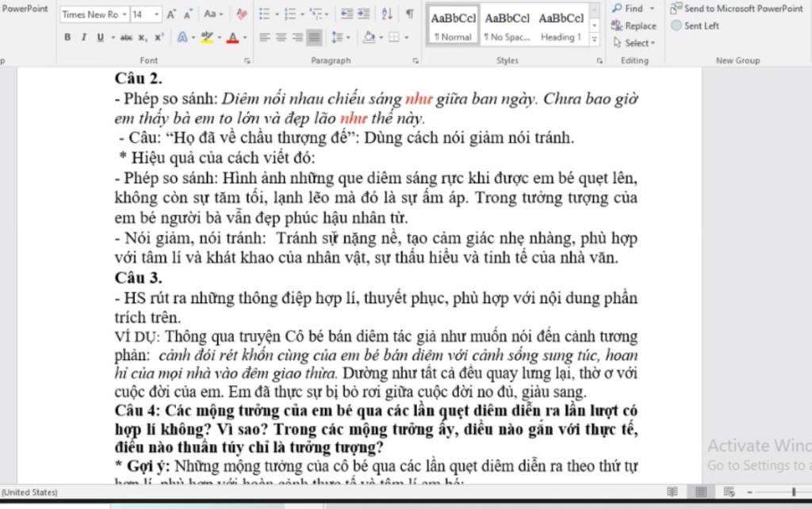Click the Sent Left button
Screen dimensions: 812x509
[695, 25]
